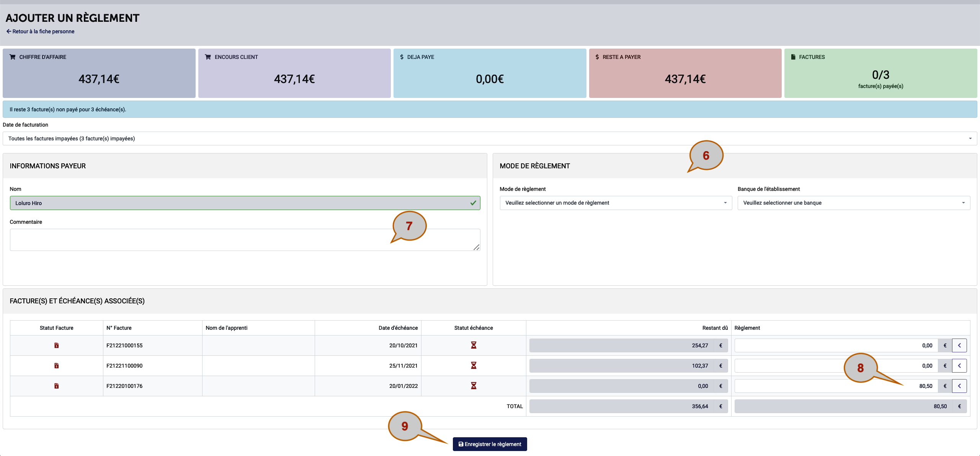980x456 pixels.
Task: Click invoice number F21221000155
Action: pyautogui.click(x=124, y=345)
